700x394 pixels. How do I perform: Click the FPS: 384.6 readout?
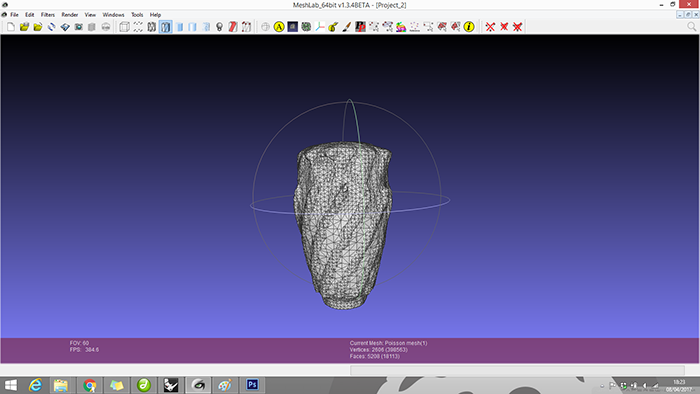tap(84, 350)
